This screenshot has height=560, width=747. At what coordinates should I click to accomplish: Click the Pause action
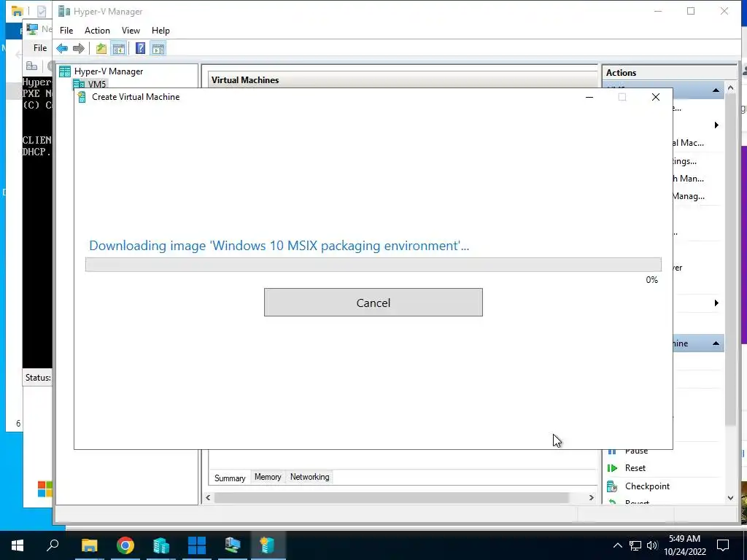[636, 451]
